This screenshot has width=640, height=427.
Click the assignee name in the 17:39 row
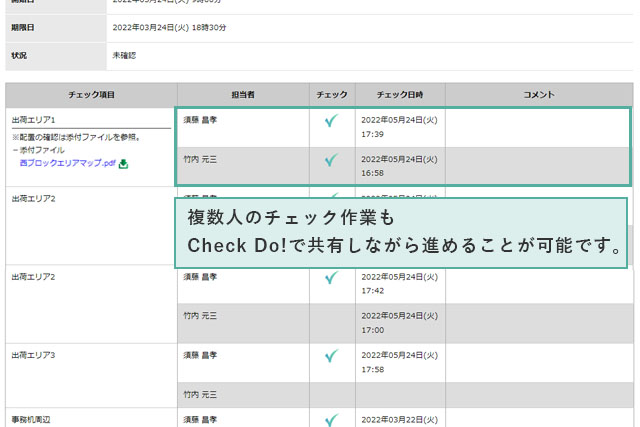coord(200,120)
